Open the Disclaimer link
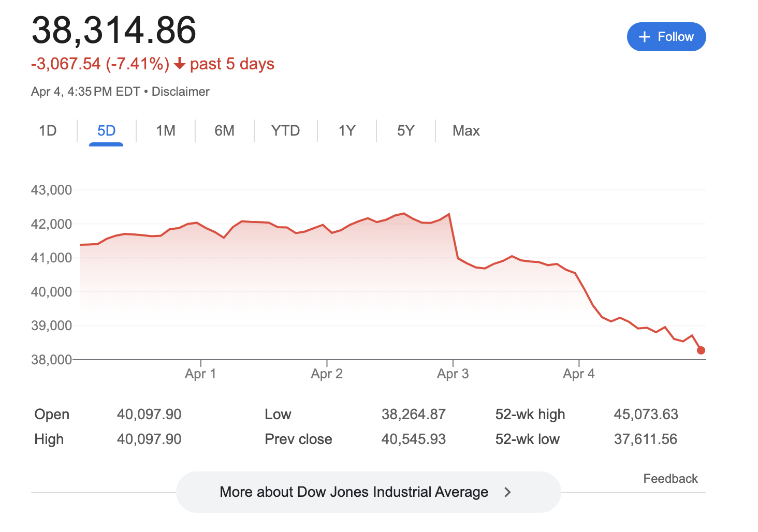This screenshot has height=532, width=758. (180, 92)
